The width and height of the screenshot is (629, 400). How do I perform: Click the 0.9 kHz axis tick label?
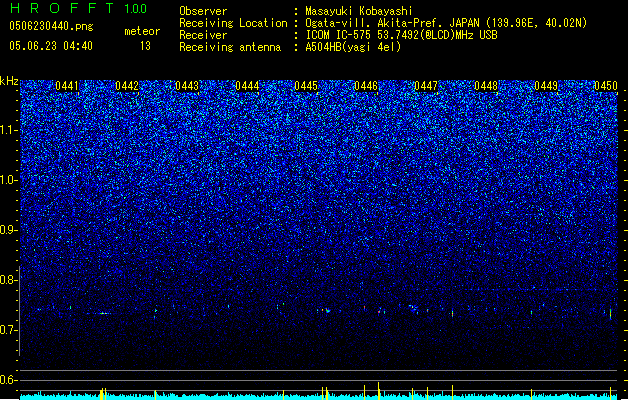pos(9,230)
